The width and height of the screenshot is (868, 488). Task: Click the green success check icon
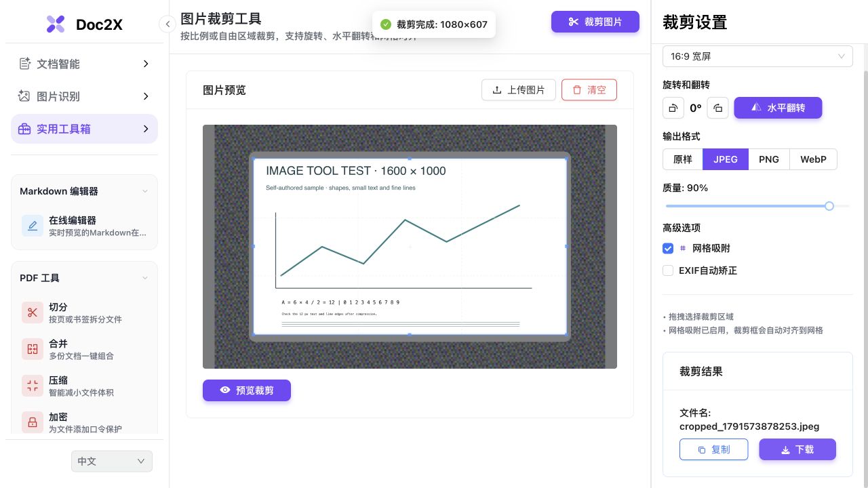point(386,24)
